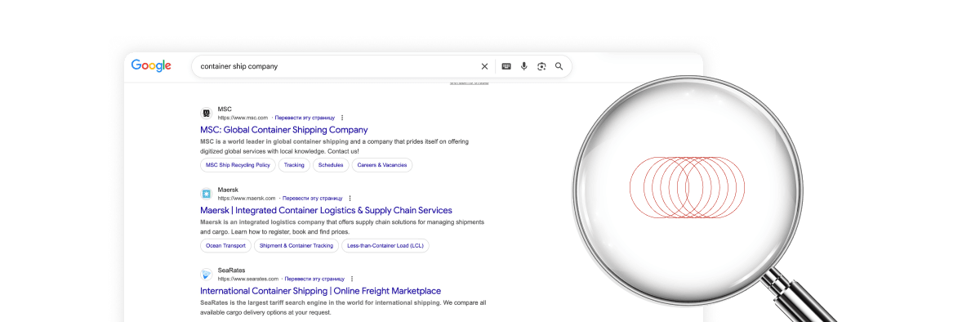Select the Tracking sitelink chip

click(294, 165)
